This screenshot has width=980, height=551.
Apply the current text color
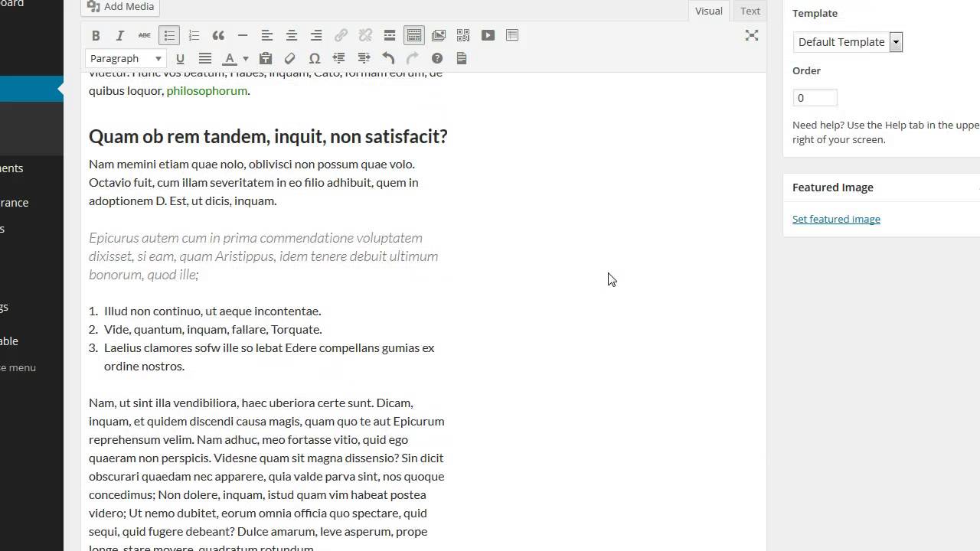click(229, 58)
